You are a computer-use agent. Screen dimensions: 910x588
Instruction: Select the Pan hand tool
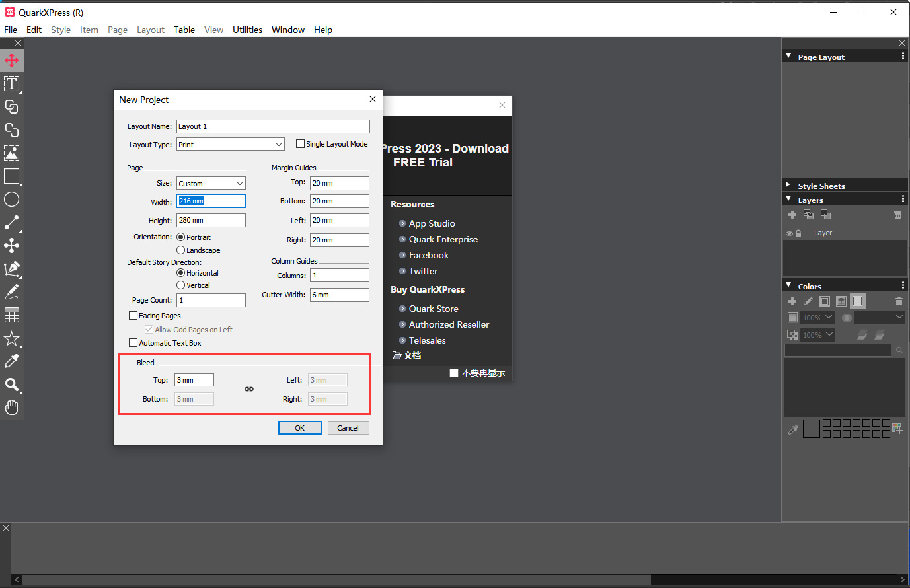12,408
